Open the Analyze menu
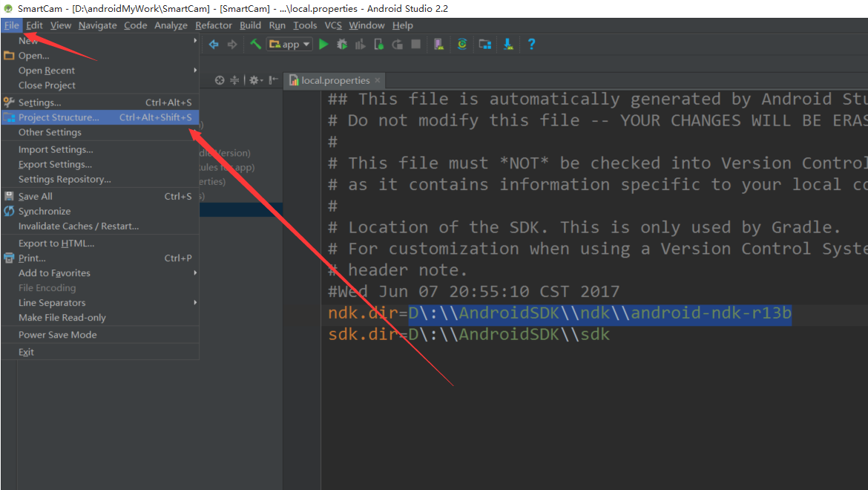The height and width of the screenshot is (490, 868). (x=171, y=25)
